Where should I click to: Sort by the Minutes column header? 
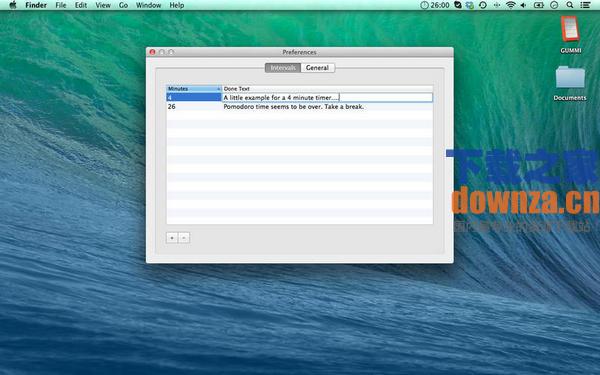point(194,88)
